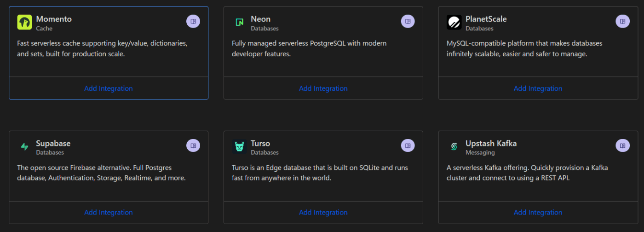Click the Supabase lightning logo icon
Image resolution: width=644 pixels, height=232 pixels.
tap(24, 146)
